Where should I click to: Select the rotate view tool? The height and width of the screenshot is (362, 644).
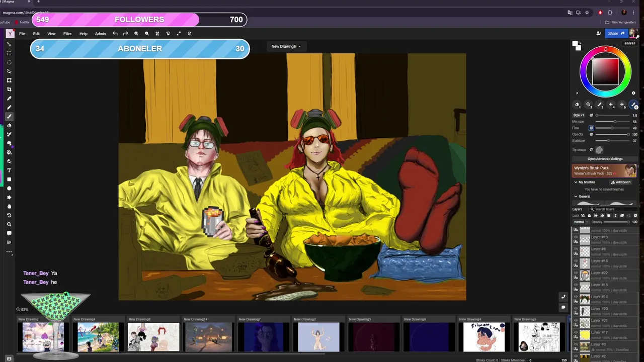click(9, 216)
